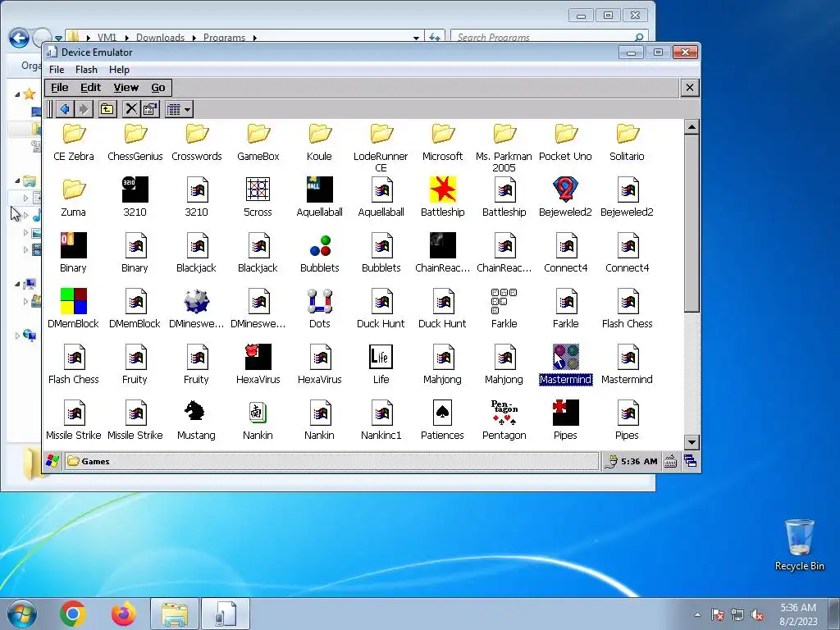Select the Patiences spade card icon
This screenshot has width=840, height=630.
[x=442, y=413]
